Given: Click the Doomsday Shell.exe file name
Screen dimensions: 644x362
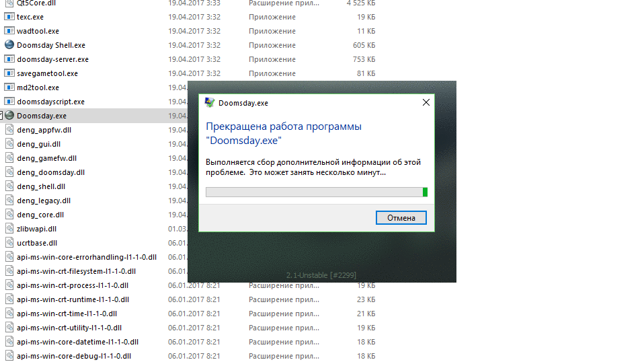Looking at the screenshot, I should pos(51,45).
